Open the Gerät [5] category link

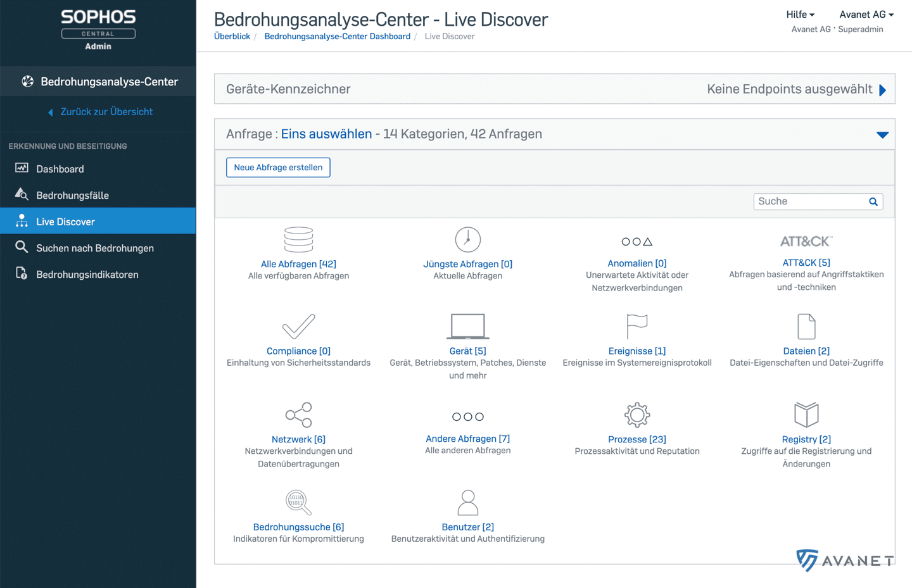[468, 351]
